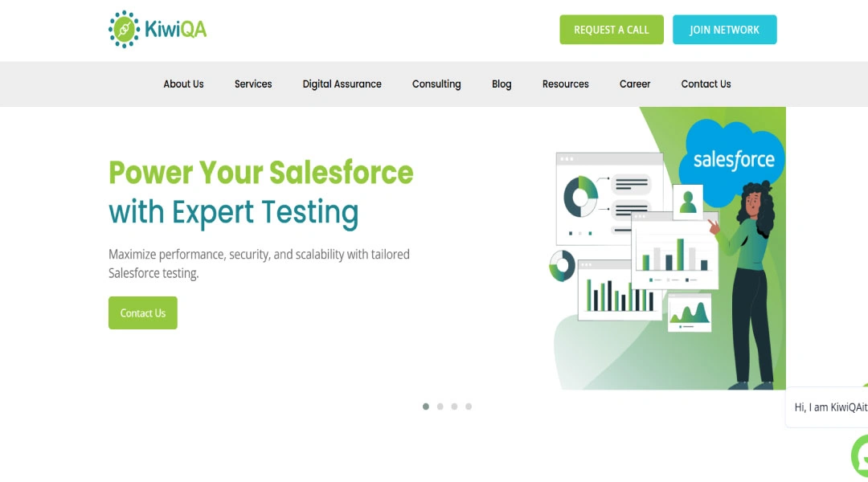The height and width of the screenshot is (482, 868).
Task: Click the green Contact Us hero button
Action: pos(143,313)
